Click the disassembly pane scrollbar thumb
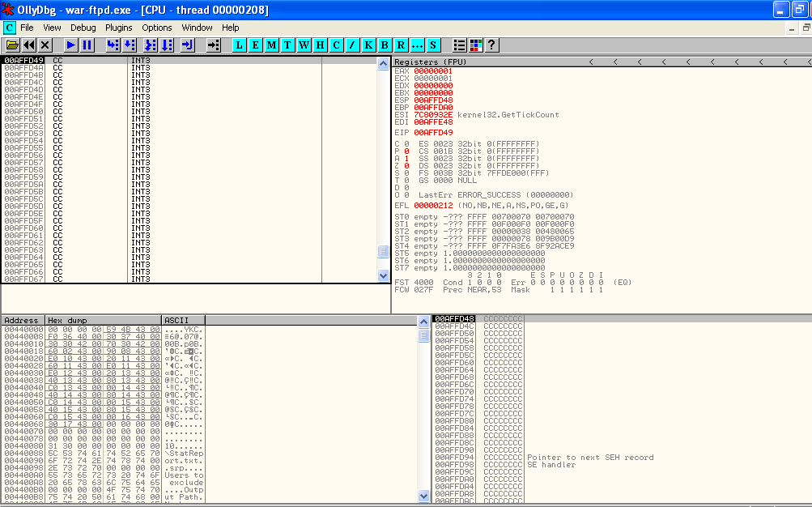Screen dimensions: 812x507 point(383,251)
